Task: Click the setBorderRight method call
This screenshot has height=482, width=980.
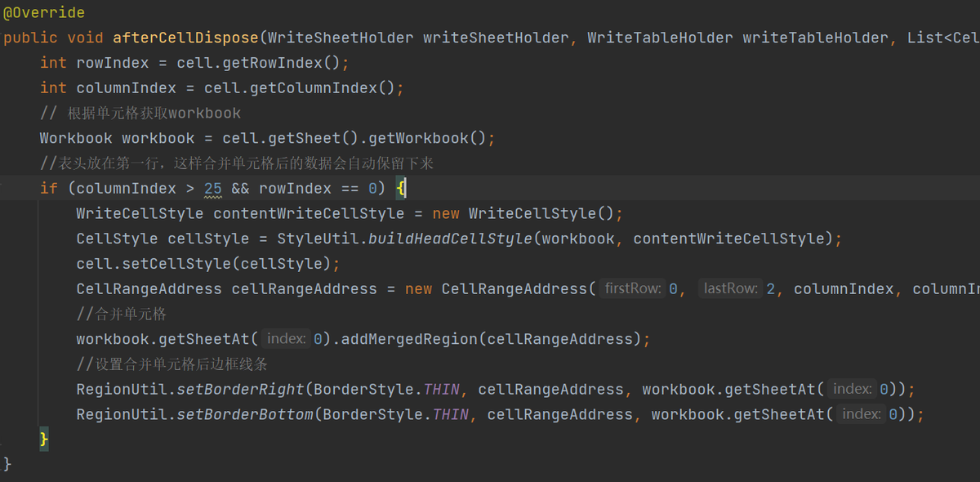Action: (240, 390)
